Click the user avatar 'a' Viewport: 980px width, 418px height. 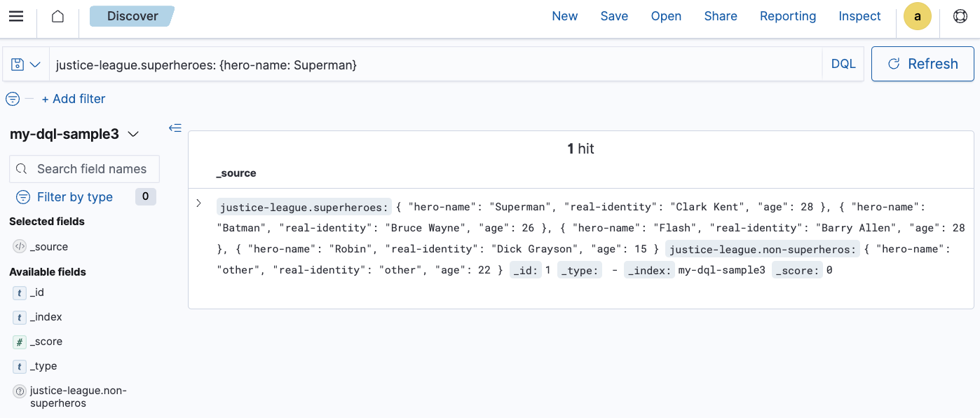point(917,16)
